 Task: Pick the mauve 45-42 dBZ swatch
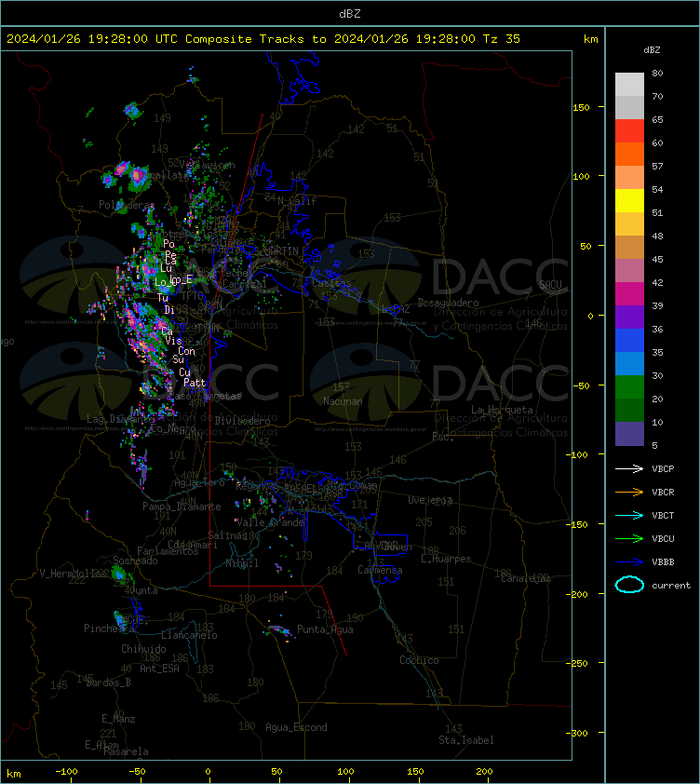(x=629, y=271)
